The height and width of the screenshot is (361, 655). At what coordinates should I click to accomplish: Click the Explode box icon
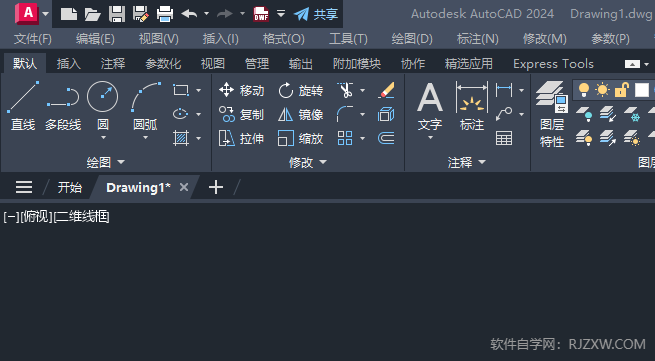tap(386, 114)
